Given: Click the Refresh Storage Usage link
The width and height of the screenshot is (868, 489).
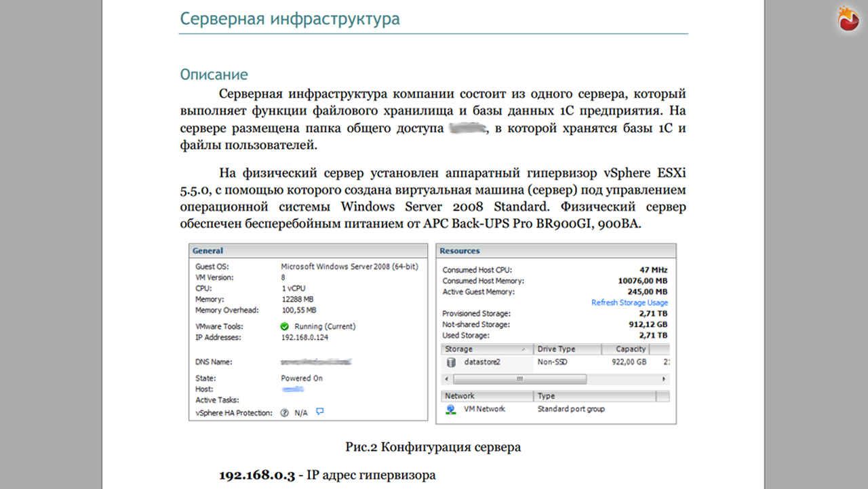Looking at the screenshot, I should pyautogui.click(x=629, y=302).
